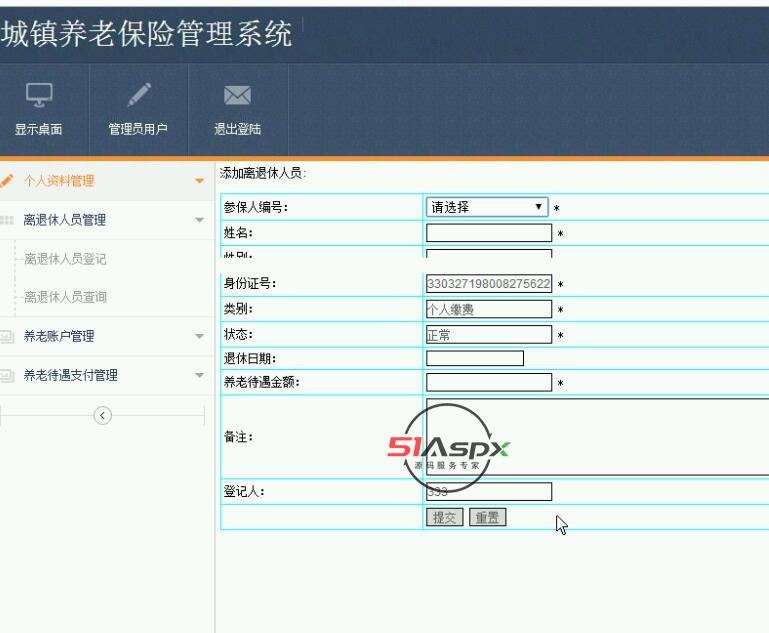The height and width of the screenshot is (633, 769).
Task: Click the 退出登陆 label
Action: coord(237,129)
